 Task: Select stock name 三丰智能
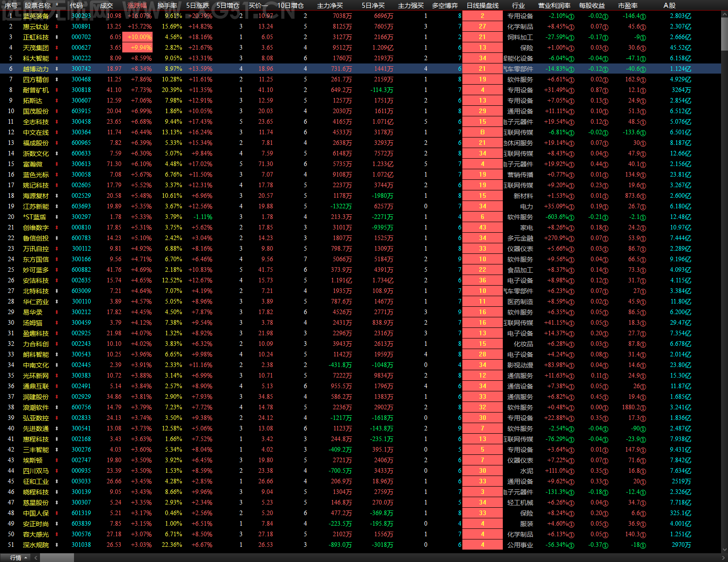(x=36, y=450)
